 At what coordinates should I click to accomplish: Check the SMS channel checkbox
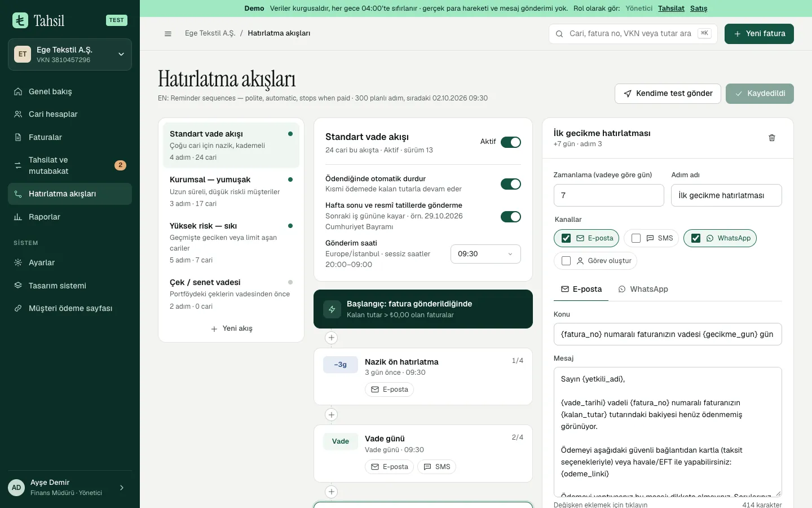click(x=636, y=238)
